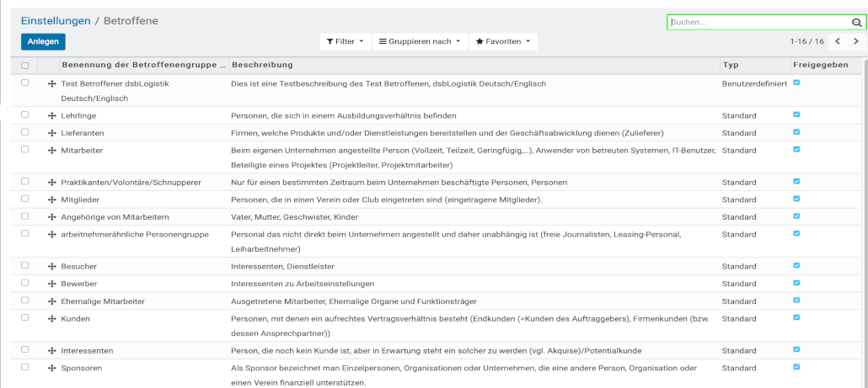Click drag handle icon for Besucher row
This screenshot has height=388, width=868.
(52, 266)
